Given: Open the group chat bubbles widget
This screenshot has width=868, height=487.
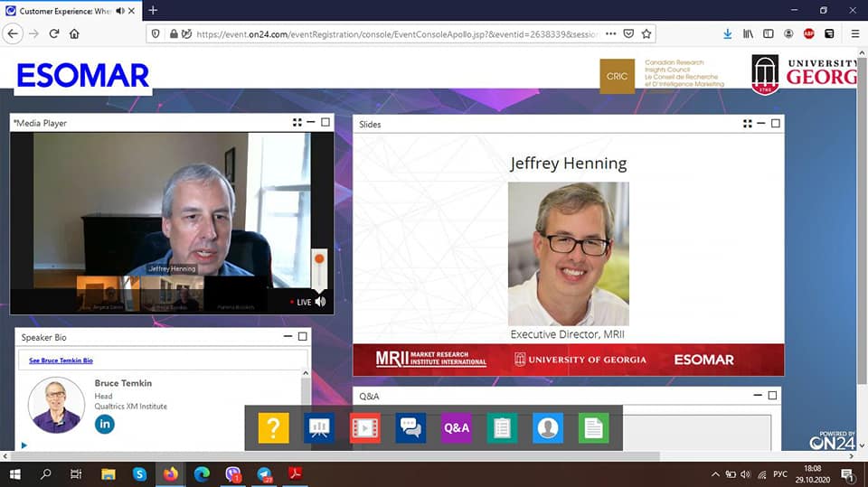Looking at the screenshot, I should coord(410,427).
